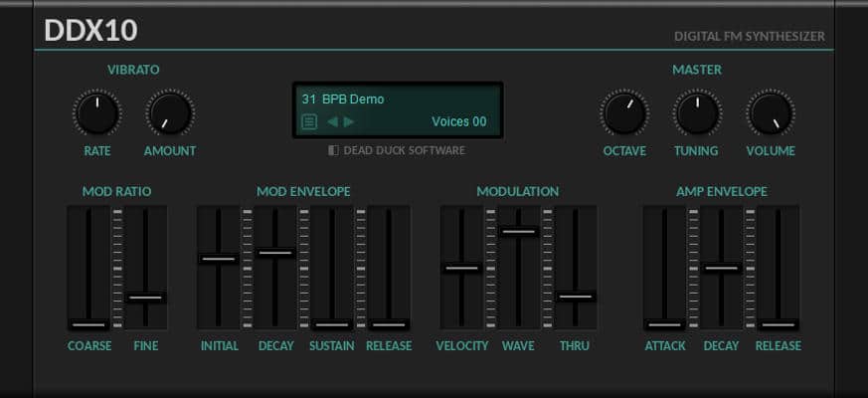This screenshot has width=868, height=398.
Task: Click the MASTER section heading
Action: pyautogui.click(x=697, y=70)
